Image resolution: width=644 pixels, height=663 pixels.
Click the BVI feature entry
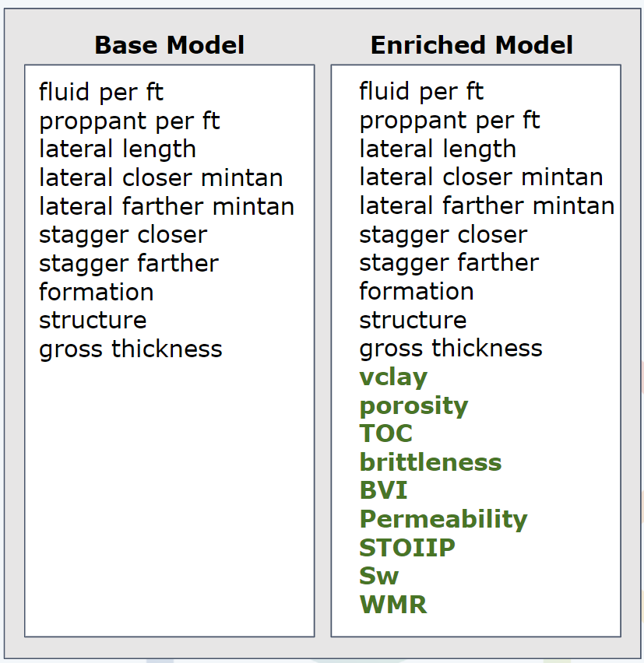[x=383, y=490]
